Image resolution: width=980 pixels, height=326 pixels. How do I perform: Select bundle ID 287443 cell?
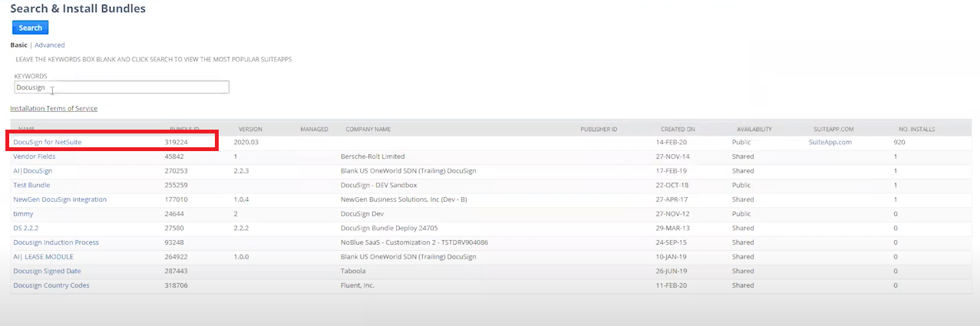pos(177,271)
